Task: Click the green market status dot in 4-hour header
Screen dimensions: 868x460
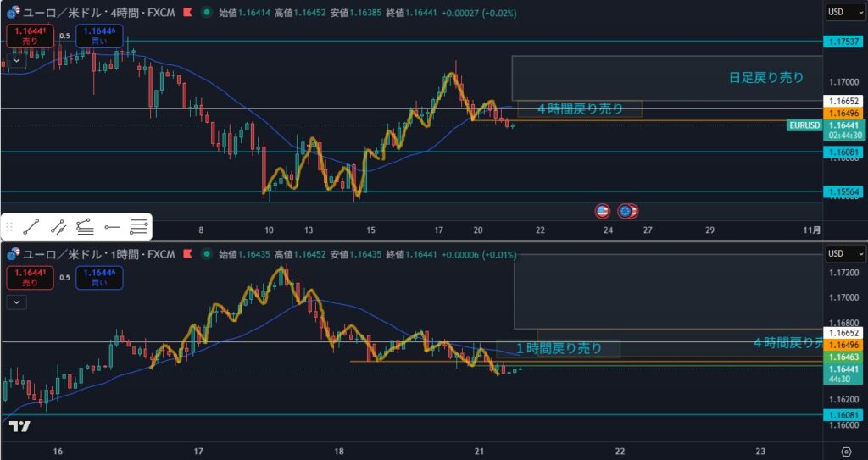Action: (208, 14)
